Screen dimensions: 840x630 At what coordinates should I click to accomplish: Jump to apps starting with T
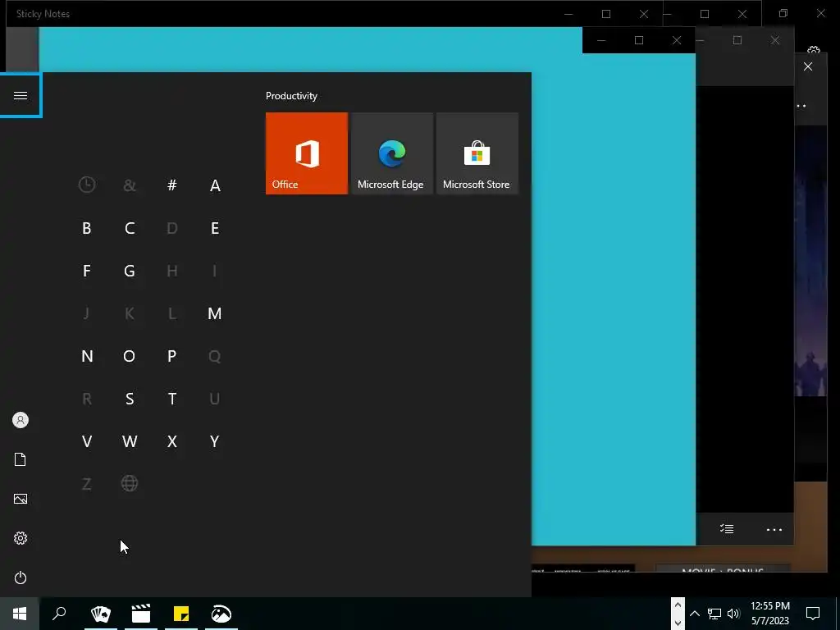(x=172, y=399)
